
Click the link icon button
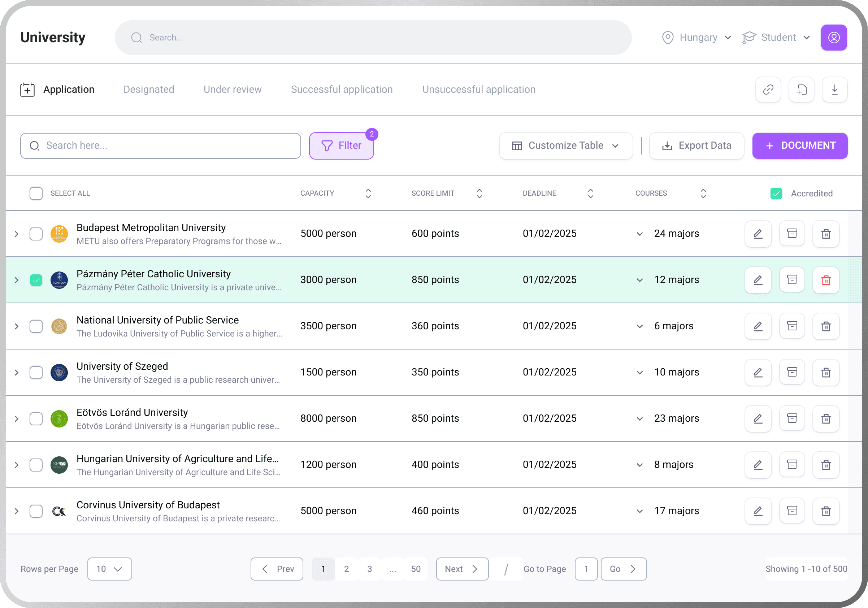pos(768,90)
